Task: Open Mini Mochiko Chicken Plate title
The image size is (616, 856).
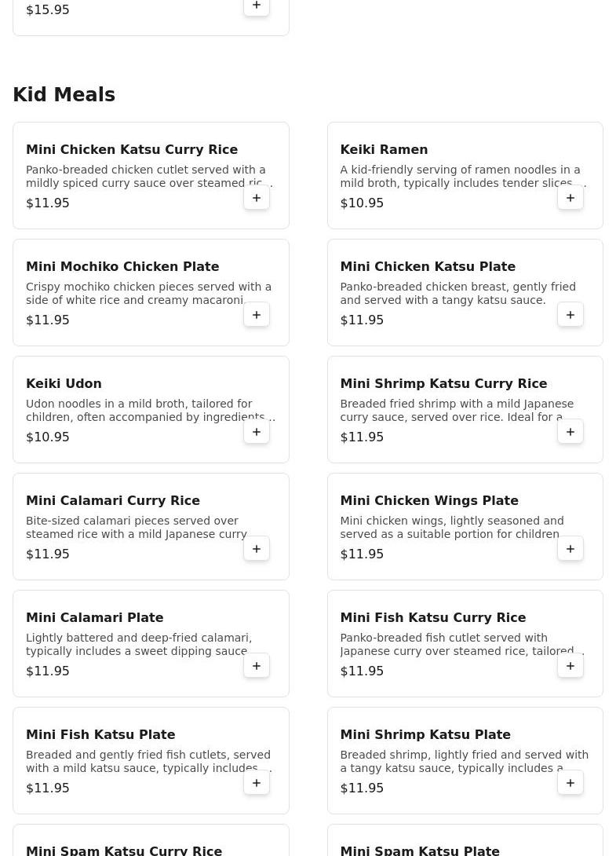Action: click(122, 266)
